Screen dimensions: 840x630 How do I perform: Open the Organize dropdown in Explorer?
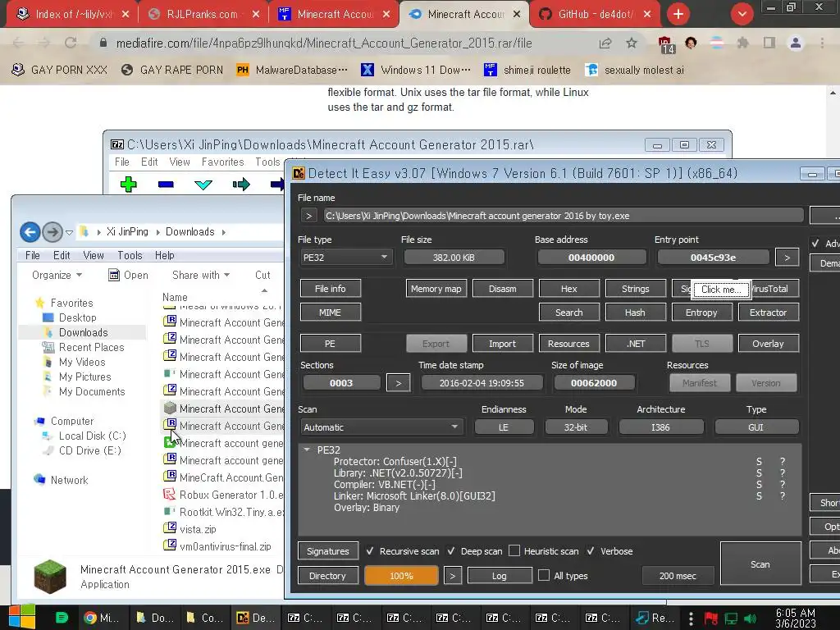(57, 275)
